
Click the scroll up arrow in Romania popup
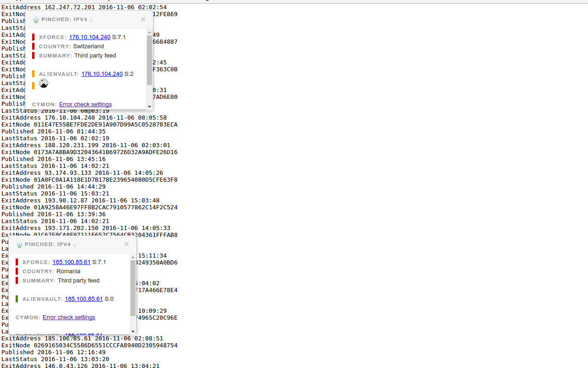[133, 257]
